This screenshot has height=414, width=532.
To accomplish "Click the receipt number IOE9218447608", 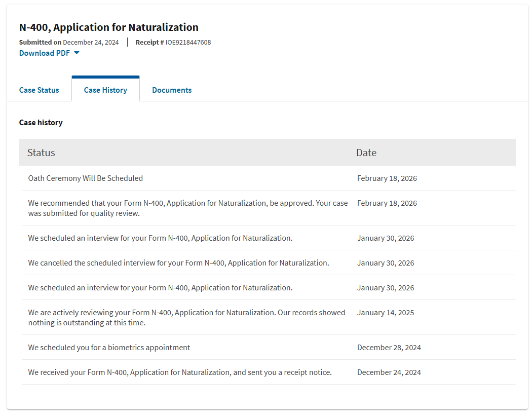I will [188, 43].
